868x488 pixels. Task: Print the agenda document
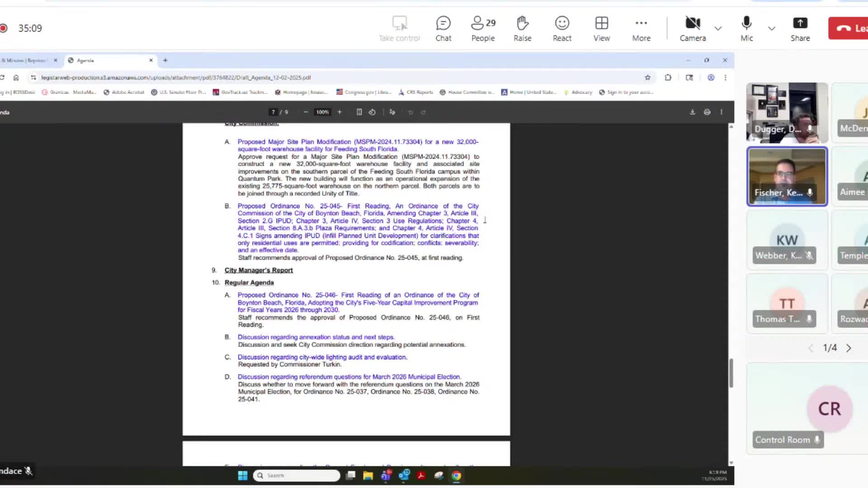click(707, 112)
